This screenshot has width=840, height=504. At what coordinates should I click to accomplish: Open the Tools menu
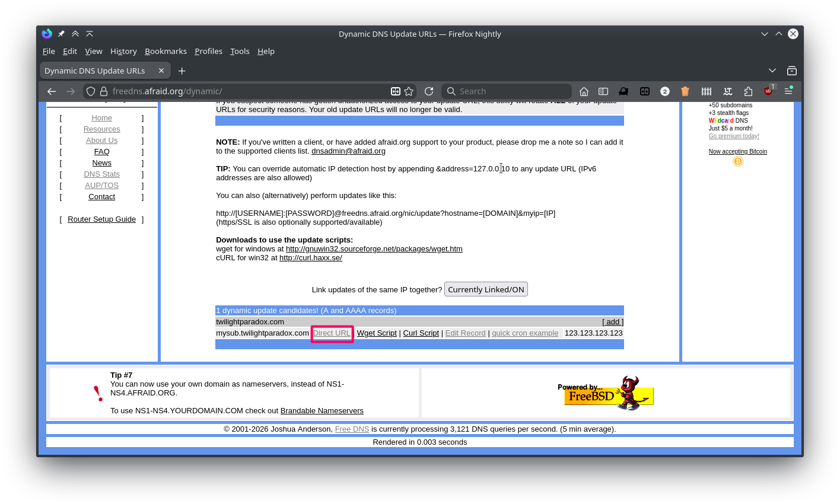(240, 51)
